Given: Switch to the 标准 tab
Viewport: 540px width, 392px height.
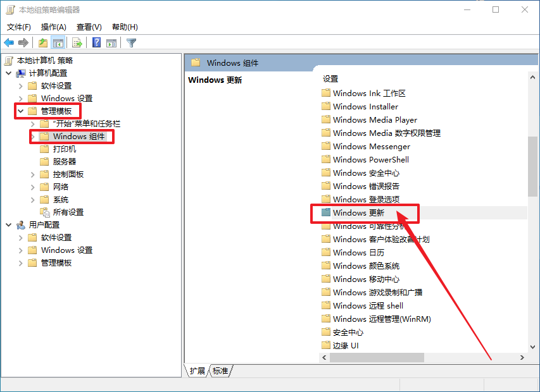Looking at the screenshot, I should (220, 371).
